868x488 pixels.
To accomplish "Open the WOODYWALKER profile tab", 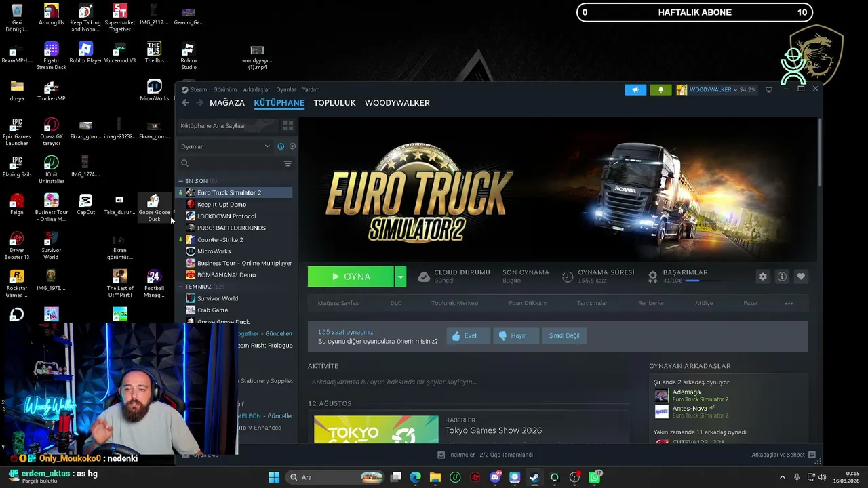I will click(x=397, y=103).
